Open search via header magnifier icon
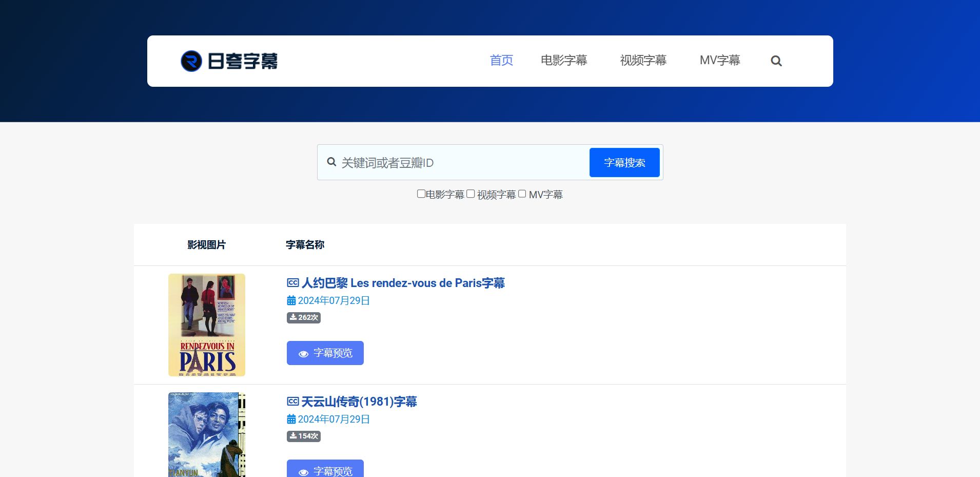The height and width of the screenshot is (477, 980). pos(776,61)
